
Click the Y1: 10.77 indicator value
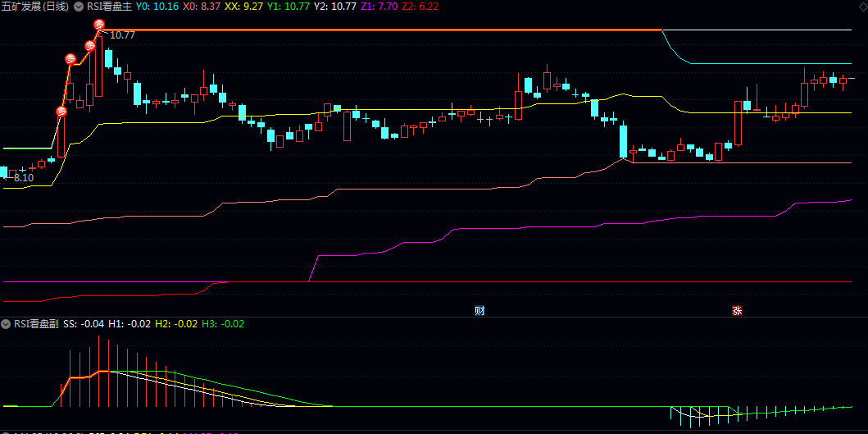[289, 7]
